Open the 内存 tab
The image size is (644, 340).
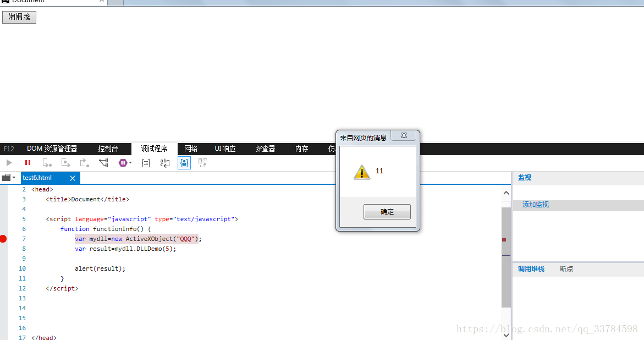pos(301,149)
